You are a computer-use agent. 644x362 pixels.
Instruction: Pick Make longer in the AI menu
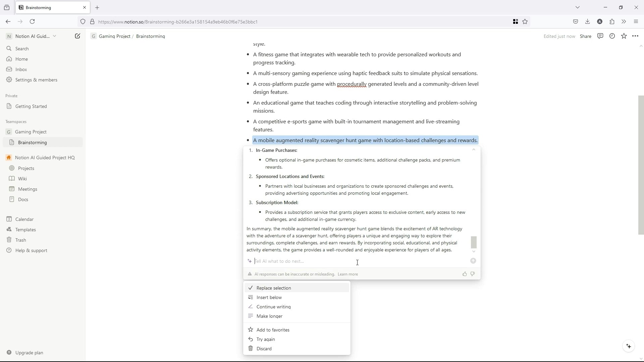269,316
